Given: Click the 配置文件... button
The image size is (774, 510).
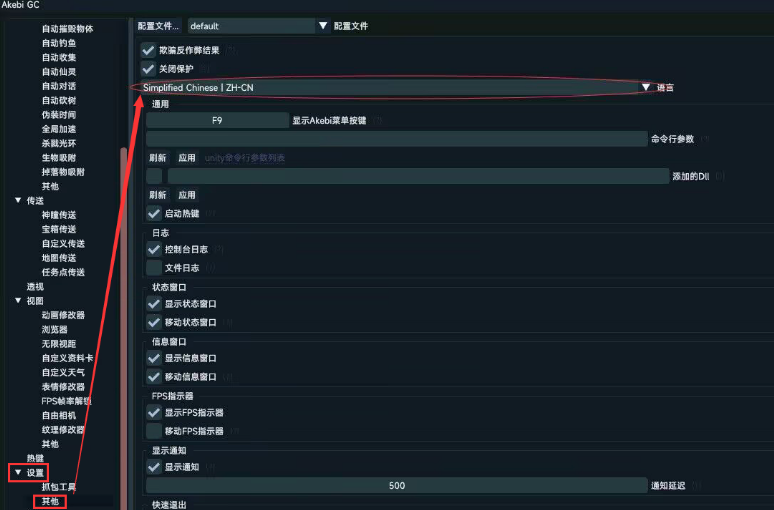Looking at the screenshot, I should pyautogui.click(x=158, y=26).
